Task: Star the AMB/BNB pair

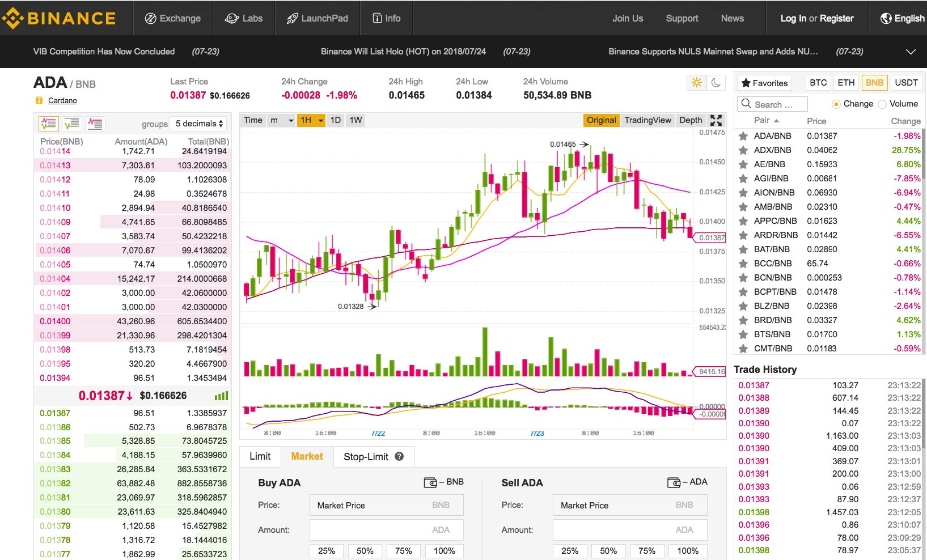Action: pos(743,207)
